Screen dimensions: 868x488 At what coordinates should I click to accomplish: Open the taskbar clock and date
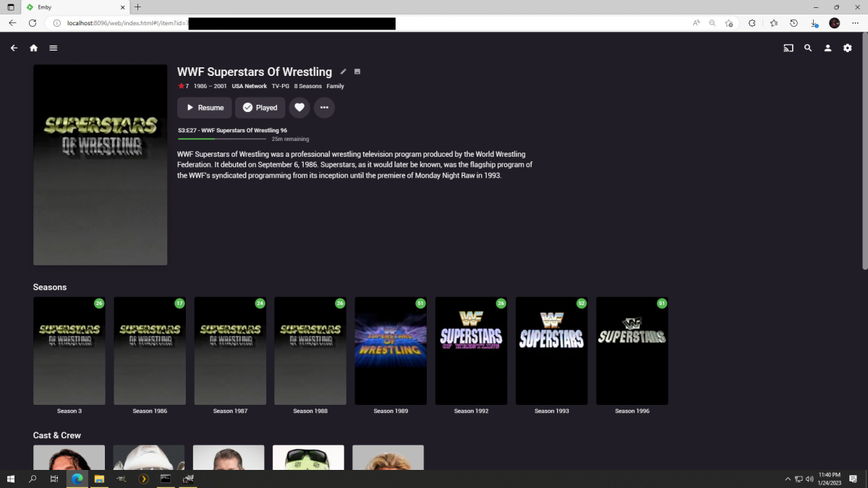(829, 479)
